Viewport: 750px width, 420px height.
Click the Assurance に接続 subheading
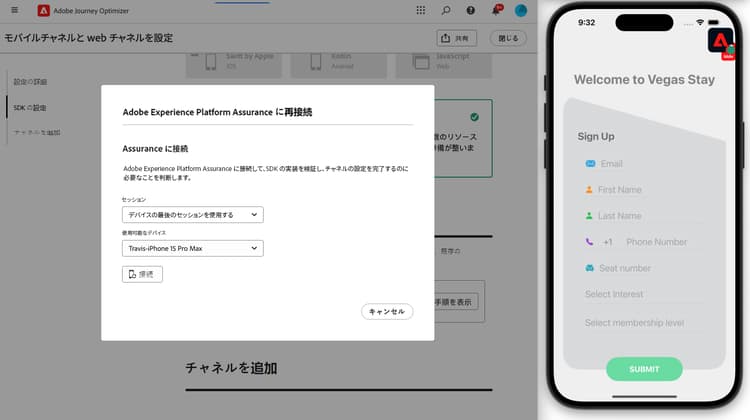pyautogui.click(x=155, y=149)
